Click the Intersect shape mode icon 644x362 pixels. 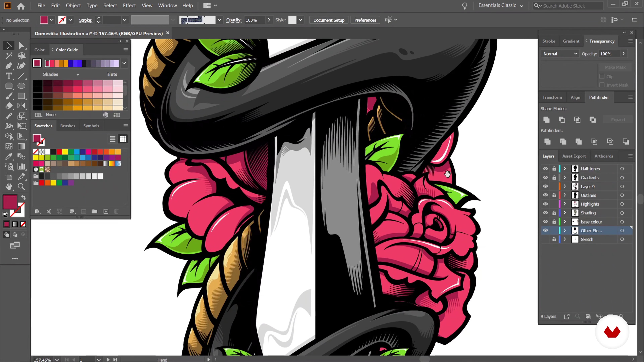click(x=577, y=120)
